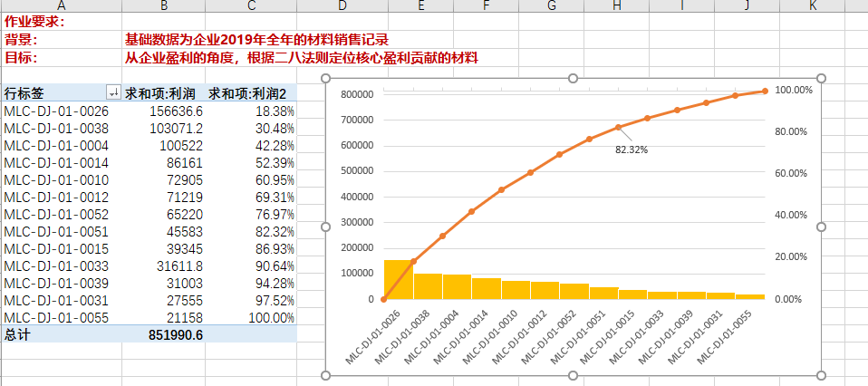868x386 pixels.
Task: Select the grand total value 851990.6
Action: click(176, 335)
